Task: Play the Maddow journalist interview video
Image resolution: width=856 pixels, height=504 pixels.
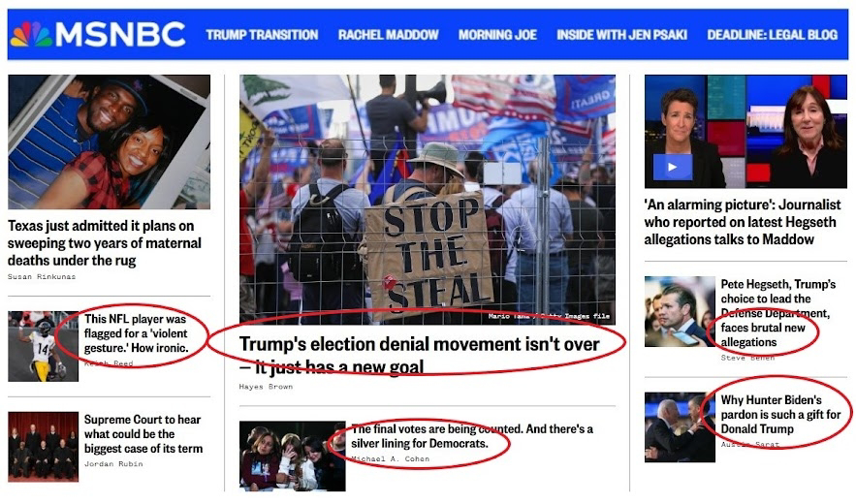Action: (673, 167)
